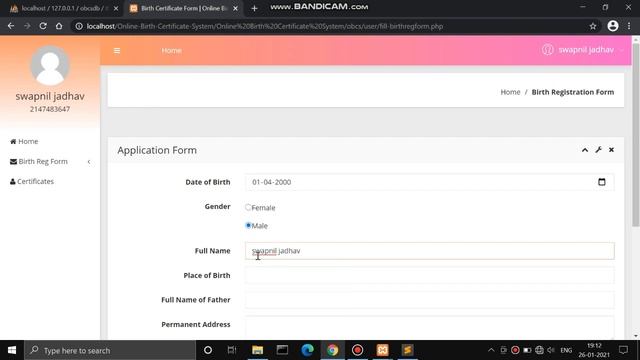Follow the Home breadcrumb link
Image resolution: width=640 pixels, height=360 pixels.
click(510, 92)
